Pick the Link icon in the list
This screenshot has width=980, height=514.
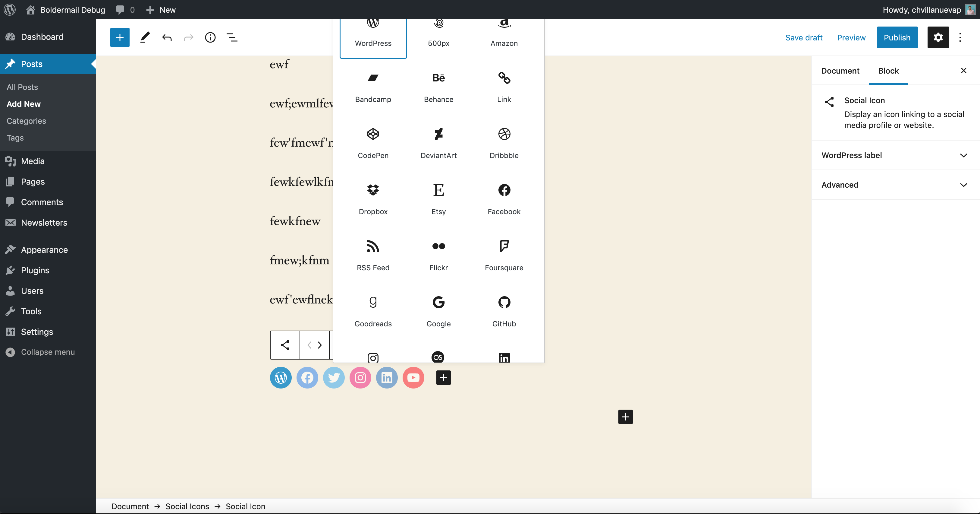click(x=504, y=87)
